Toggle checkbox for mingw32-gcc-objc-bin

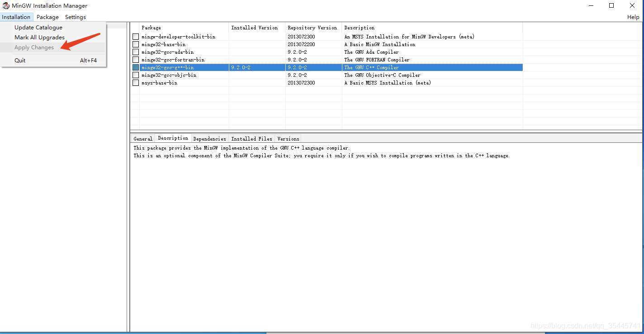(x=136, y=75)
